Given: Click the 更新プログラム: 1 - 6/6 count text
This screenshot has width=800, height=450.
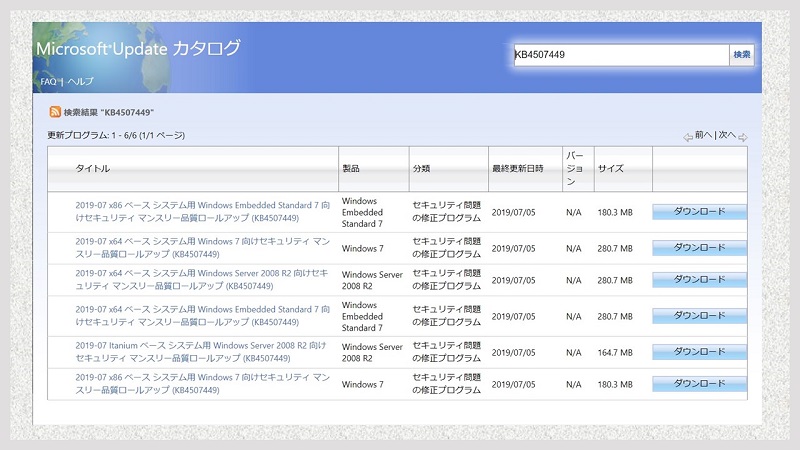Looking at the screenshot, I should 116,135.
